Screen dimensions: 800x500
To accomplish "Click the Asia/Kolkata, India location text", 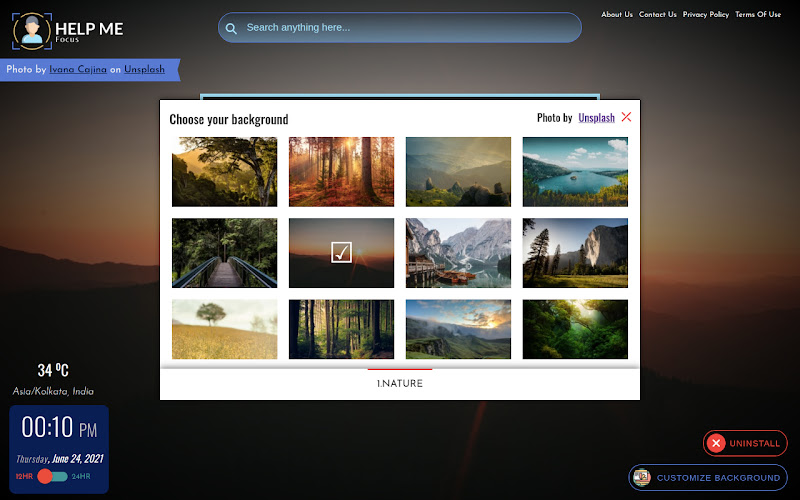I will coord(53,391).
